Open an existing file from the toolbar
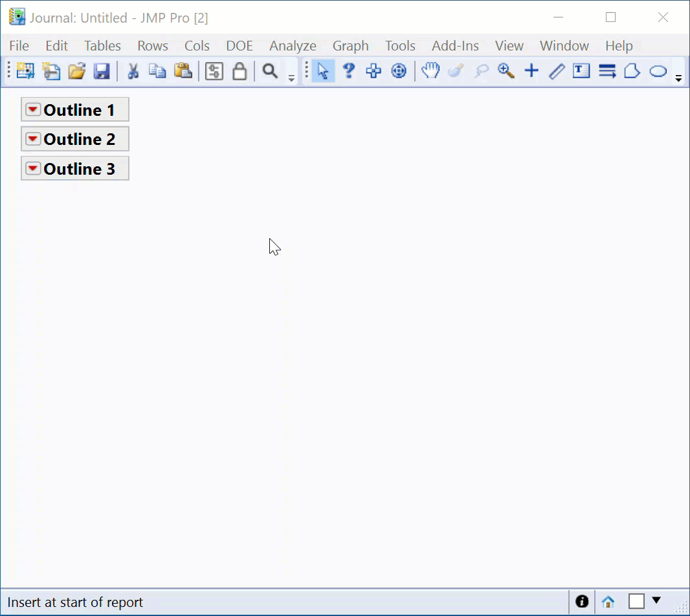690x616 pixels. [x=76, y=71]
